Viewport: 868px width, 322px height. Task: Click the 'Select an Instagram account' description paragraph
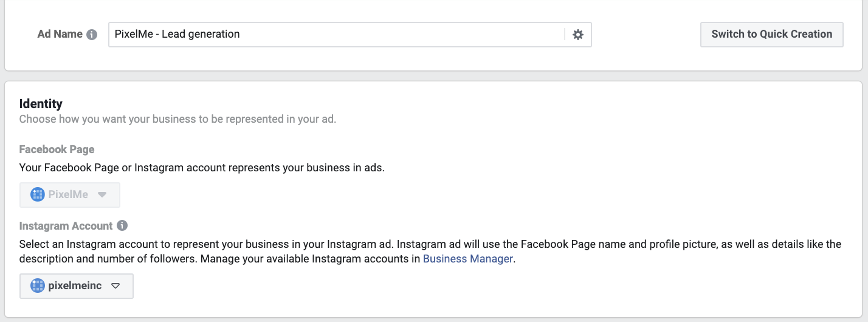pyautogui.click(x=430, y=252)
